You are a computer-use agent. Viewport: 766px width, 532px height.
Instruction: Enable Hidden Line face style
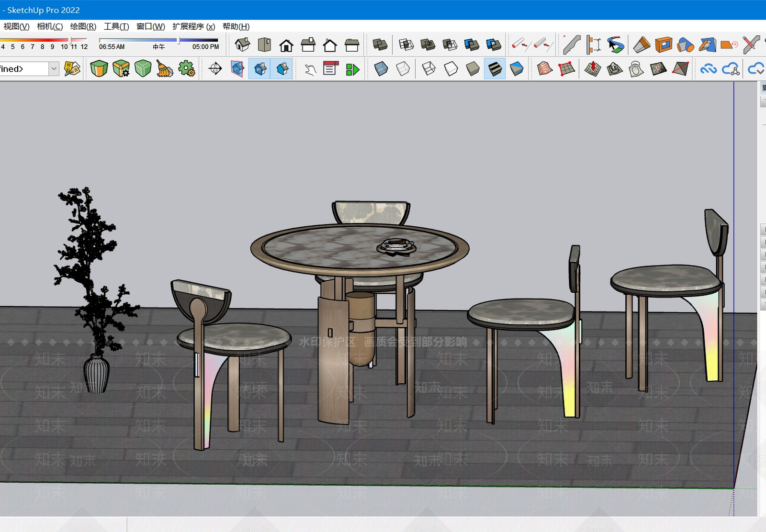point(451,69)
